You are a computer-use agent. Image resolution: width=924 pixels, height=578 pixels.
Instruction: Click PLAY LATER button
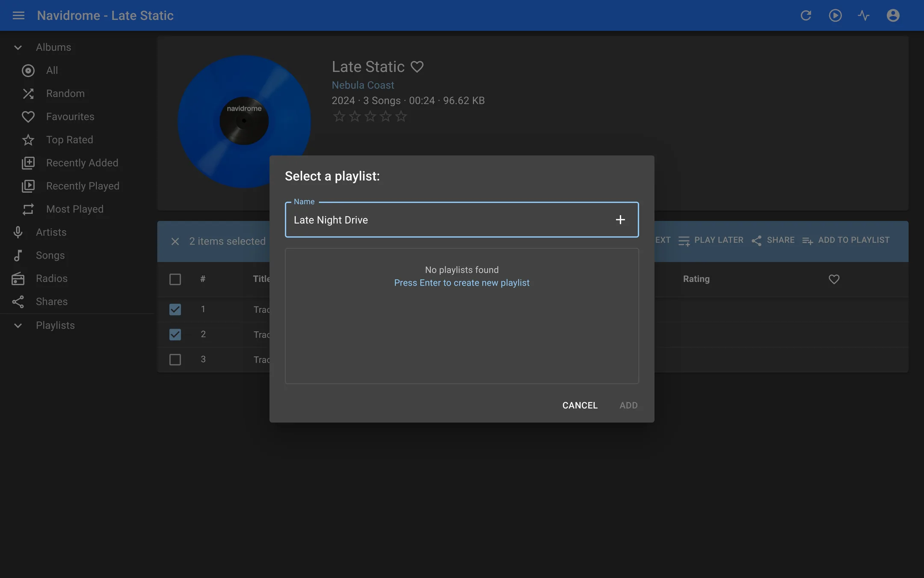[711, 240]
